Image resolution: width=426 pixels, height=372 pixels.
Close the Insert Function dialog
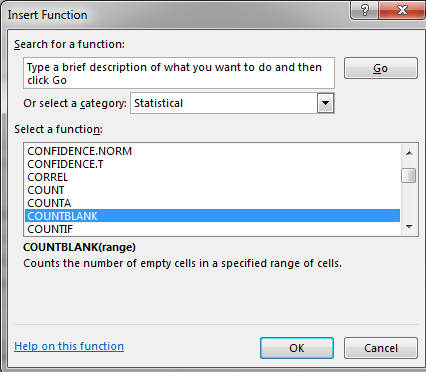click(402, 10)
